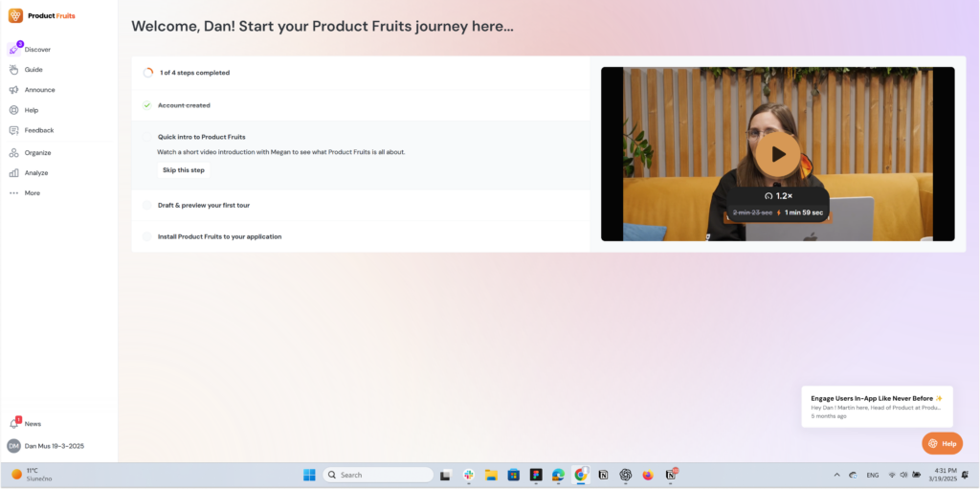Viewport: 980px width, 489px height.
Task: Click the Skip this step button
Action: pos(184,170)
